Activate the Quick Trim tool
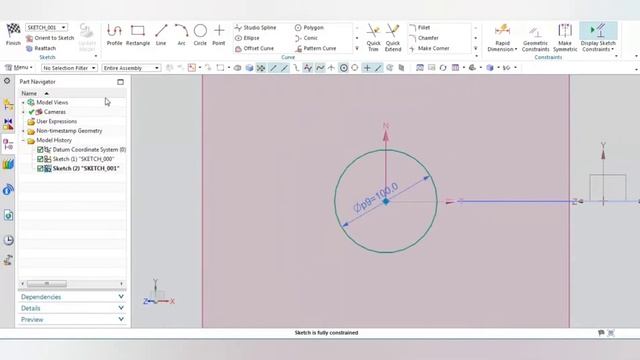 373,38
